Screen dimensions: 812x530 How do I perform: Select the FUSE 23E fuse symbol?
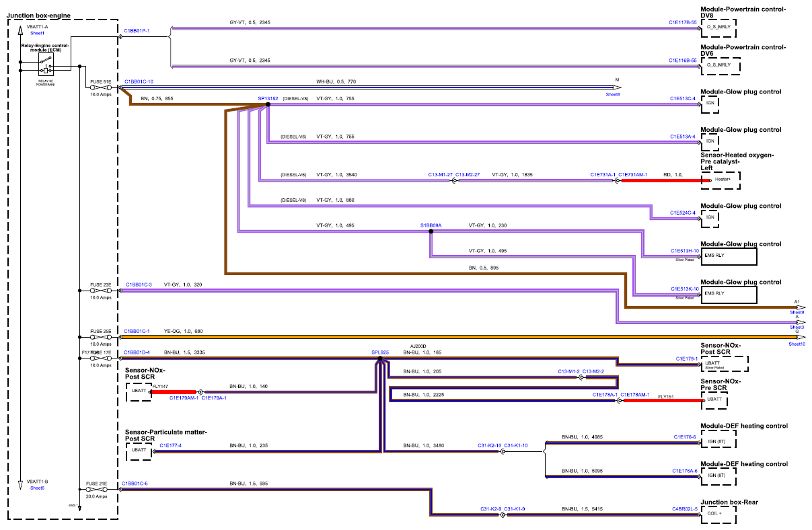(x=100, y=291)
